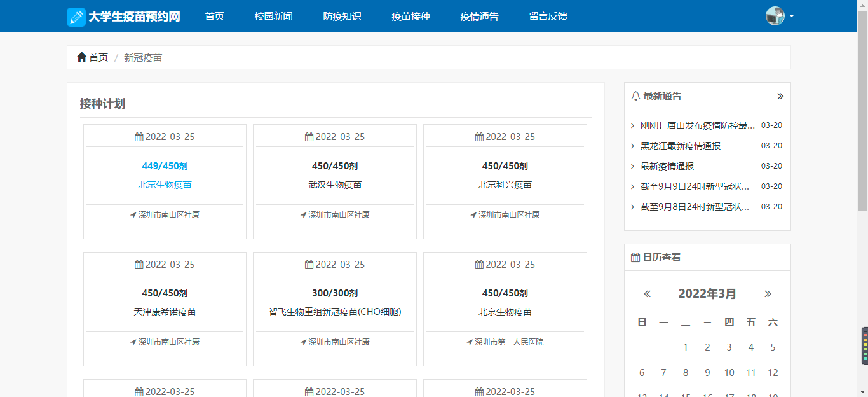The image size is (868, 397).
Task: Click the 2022年3月 calendar title
Action: point(707,294)
